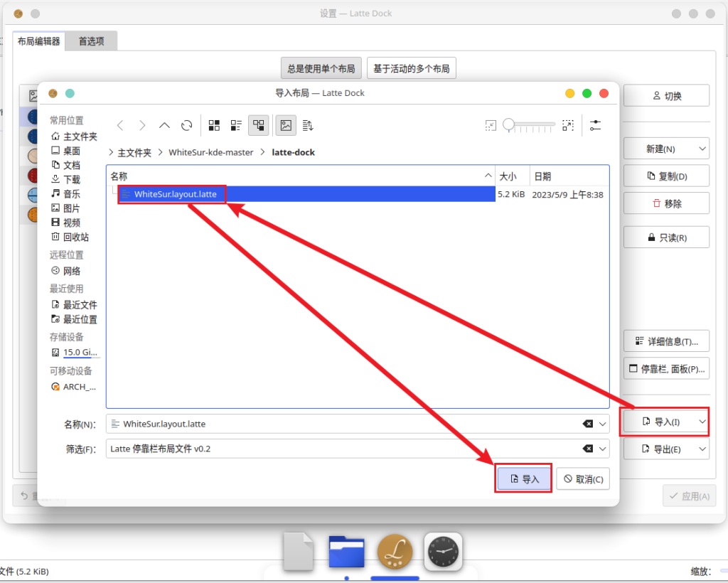This screenshot has height=583, width=728.
Task: Open 图片 in the places sidebar
Action: [x=66, y=208]
